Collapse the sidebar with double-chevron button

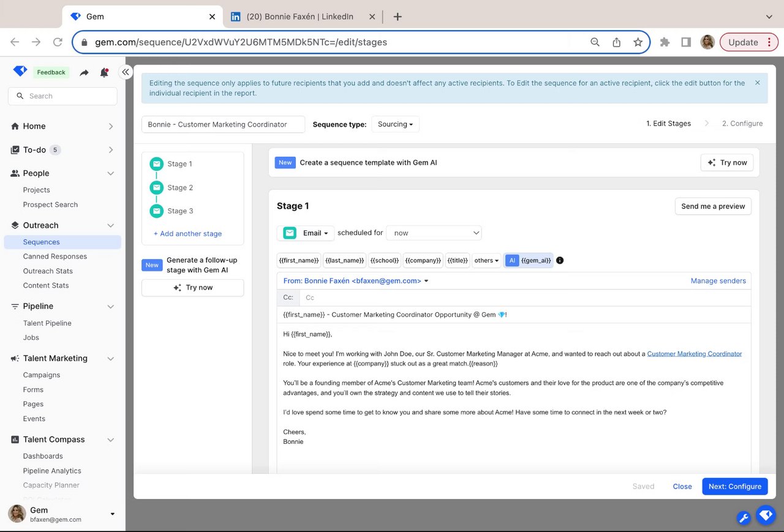[126, 72]
